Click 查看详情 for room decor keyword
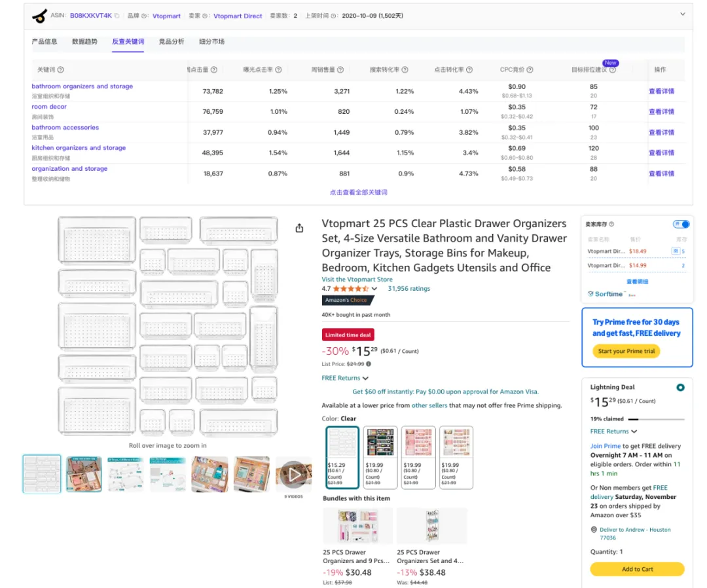Image resolution: width=707 pixels, height=588 pixels. tap(661, 112)
